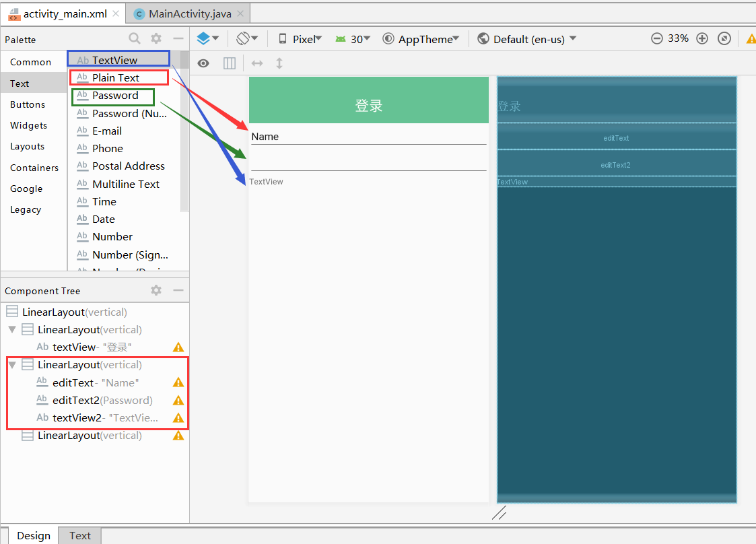Show the warnings and errors icon
This screenshot has height=544, width=756.
[x=751, y=39]
